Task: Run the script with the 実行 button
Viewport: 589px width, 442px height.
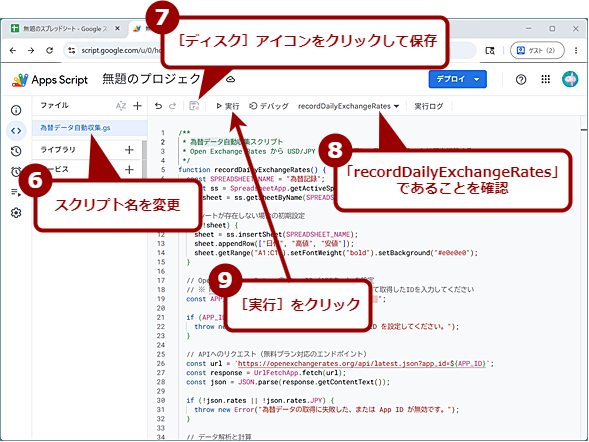Action: coord(228,106)
